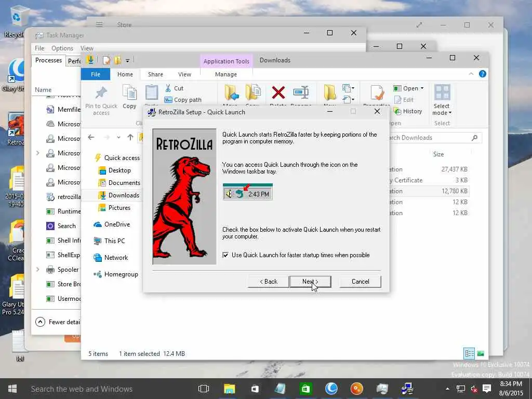
Task: Open the Open dropdown in ribbon
Action: (x=409, y=88)
